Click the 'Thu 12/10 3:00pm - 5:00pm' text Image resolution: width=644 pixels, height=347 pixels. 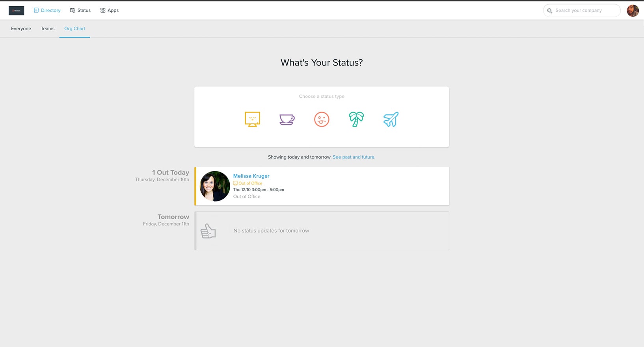(259, 190)
